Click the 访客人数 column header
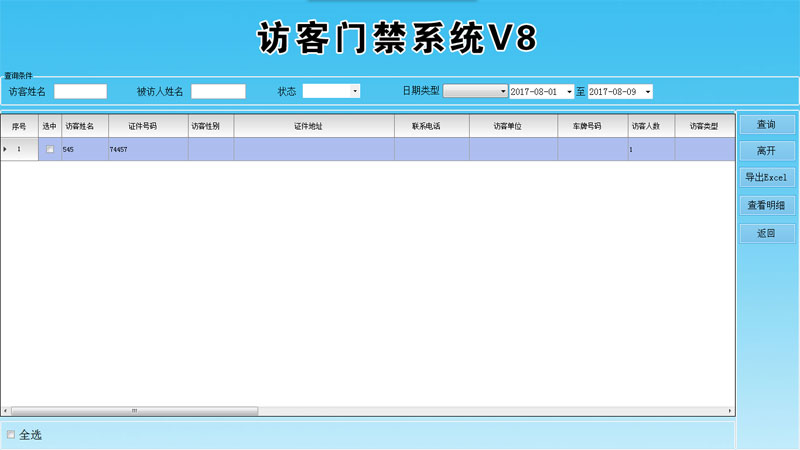 point(651,126)
